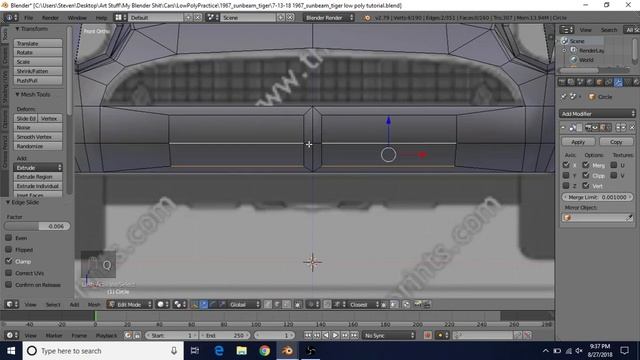Viewport: 640px width, 360px height.
Task: Toggle the mirror X axis checkbox
Action: [x=566, y=165]
